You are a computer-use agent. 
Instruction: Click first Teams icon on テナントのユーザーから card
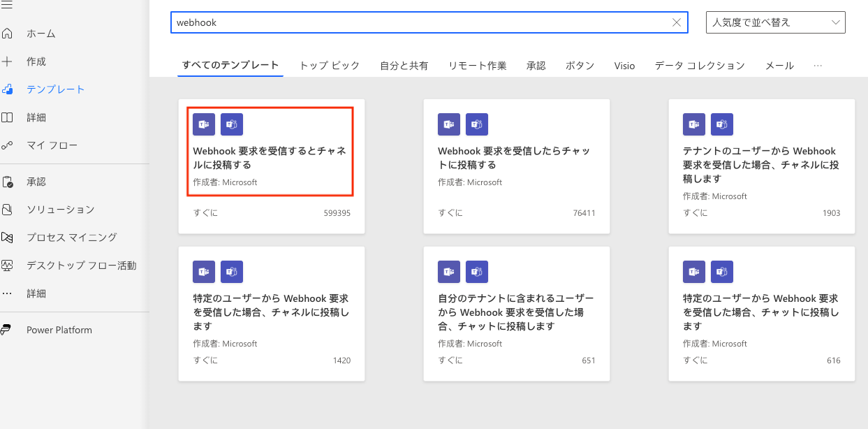point(694,124)
